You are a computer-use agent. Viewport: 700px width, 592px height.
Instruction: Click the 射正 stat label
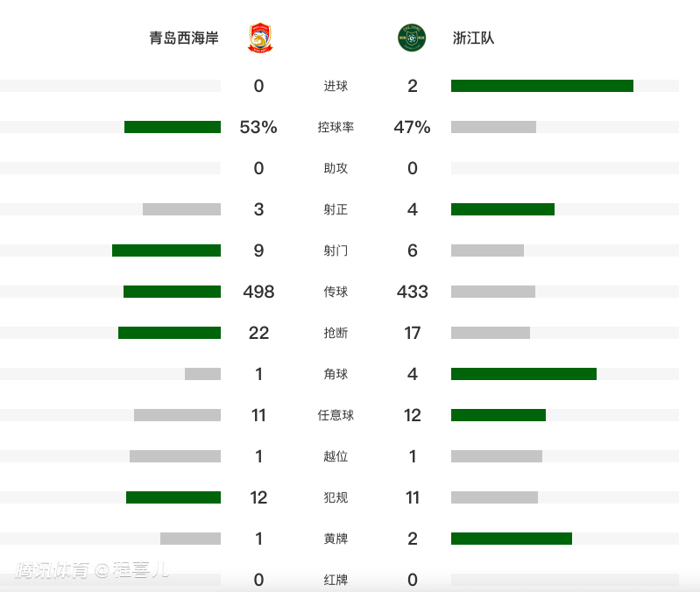[336, 209]
